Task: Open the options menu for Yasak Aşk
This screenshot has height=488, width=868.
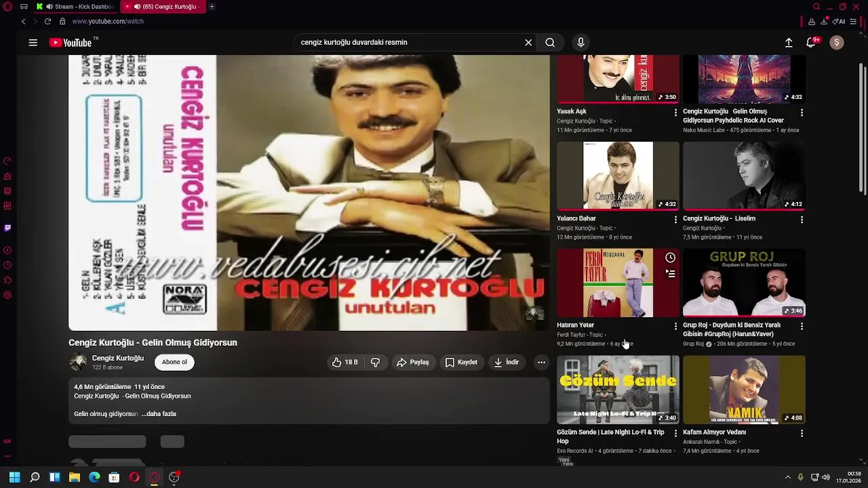Action: click(x=675, y=113)
